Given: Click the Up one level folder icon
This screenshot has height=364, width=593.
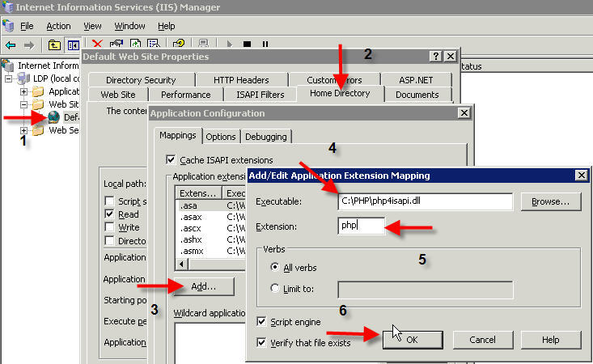Looking at the screenshot, I should [54, 45].
